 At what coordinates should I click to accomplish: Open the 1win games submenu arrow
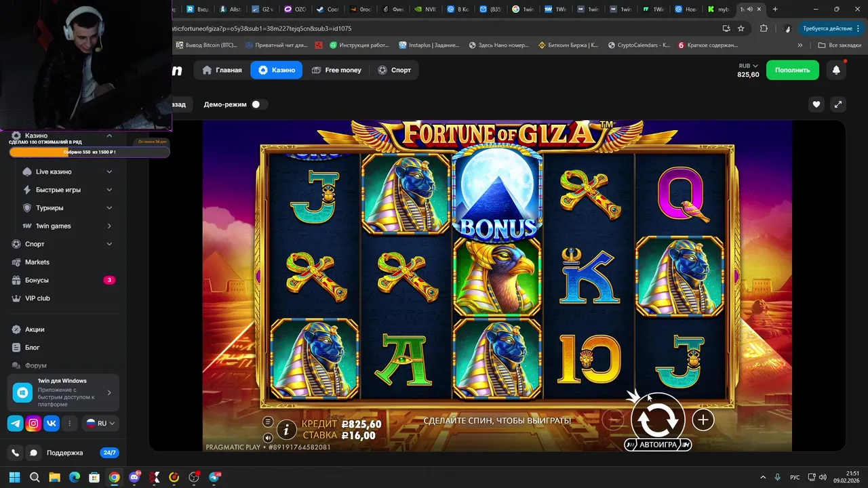point(109,226)
